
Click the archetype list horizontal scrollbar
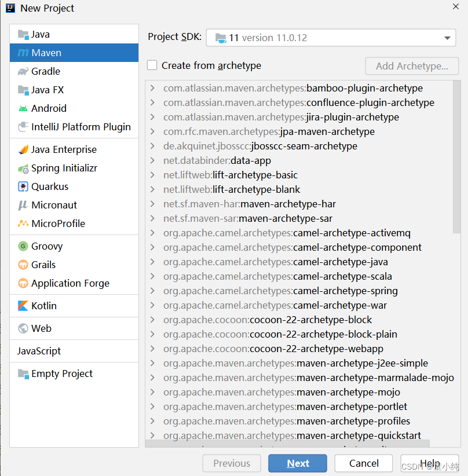287,444
